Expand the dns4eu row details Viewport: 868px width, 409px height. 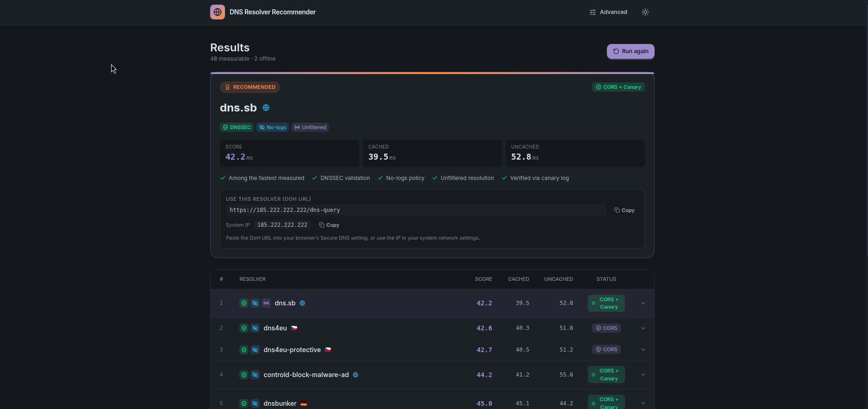(643, 328)
